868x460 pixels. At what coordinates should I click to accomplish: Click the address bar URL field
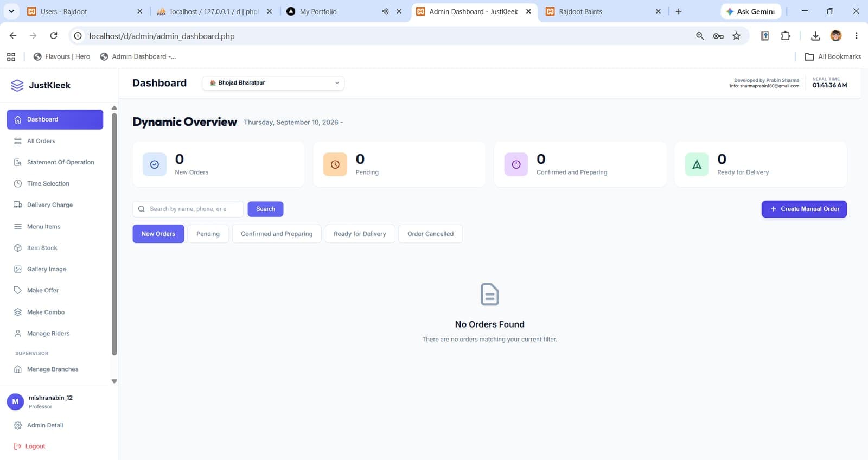click(x=380, y=36)
